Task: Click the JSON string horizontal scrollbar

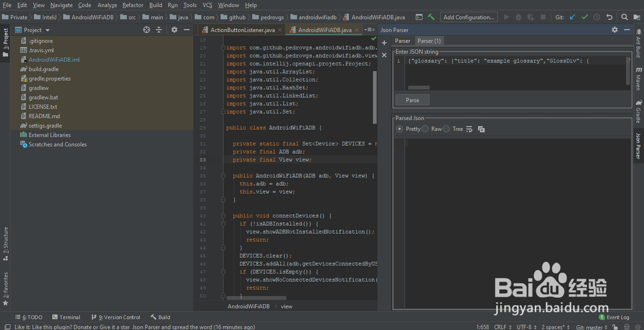Action: pyautogui.click(x=419, y=88)
